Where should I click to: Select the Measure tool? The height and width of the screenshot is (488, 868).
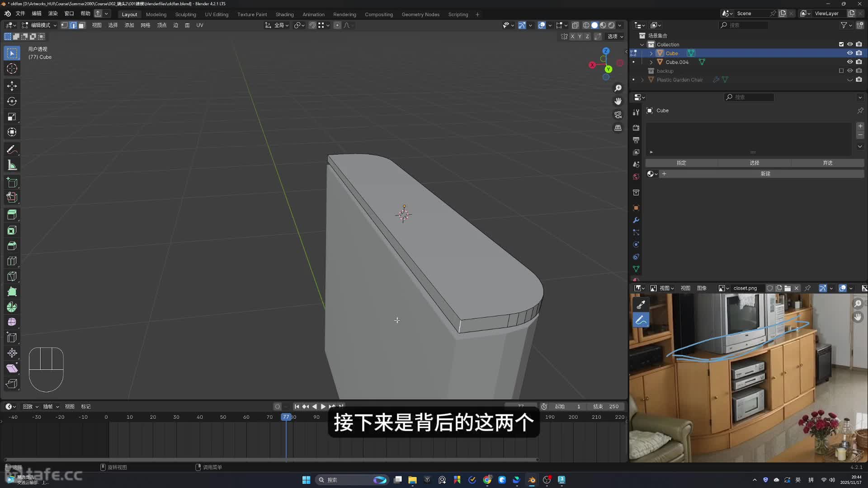(12, 165)
